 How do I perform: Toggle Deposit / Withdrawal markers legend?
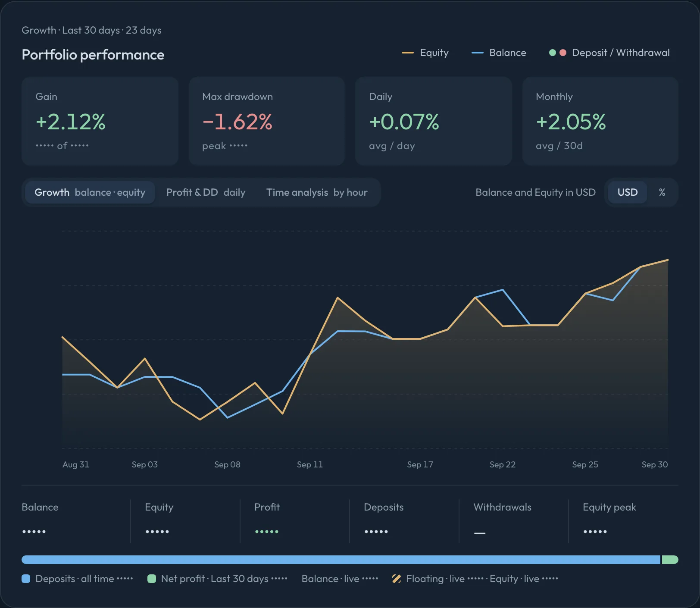[609, 53]
